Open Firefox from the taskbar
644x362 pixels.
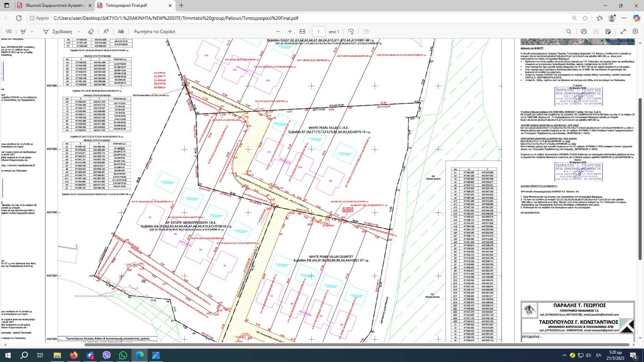click(74, 355)
